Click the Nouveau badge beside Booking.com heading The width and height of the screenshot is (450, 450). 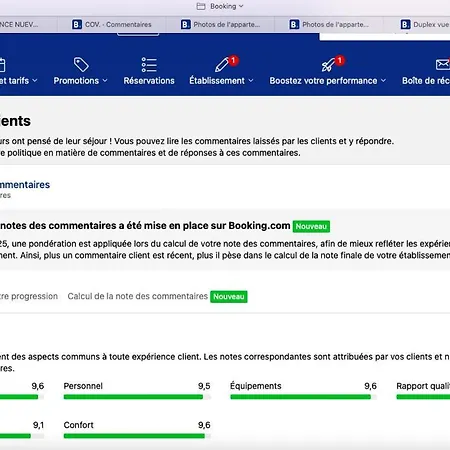311,226
